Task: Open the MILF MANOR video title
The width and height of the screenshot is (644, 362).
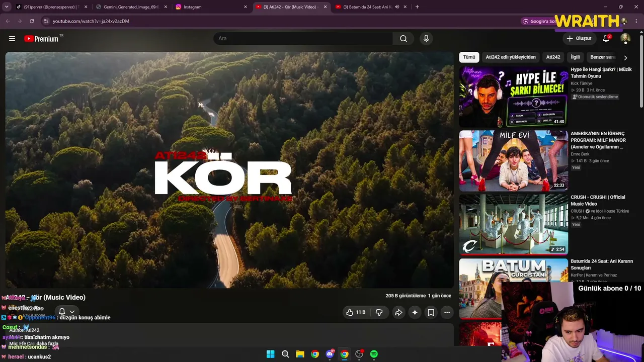Action: click(x=598, y=141)
